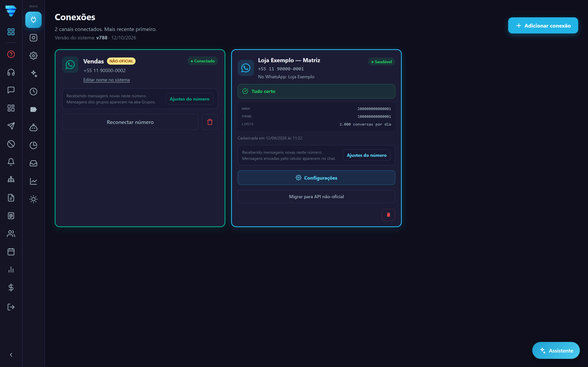Delete Loja Exemplo connection via red trash

[388, 214]
